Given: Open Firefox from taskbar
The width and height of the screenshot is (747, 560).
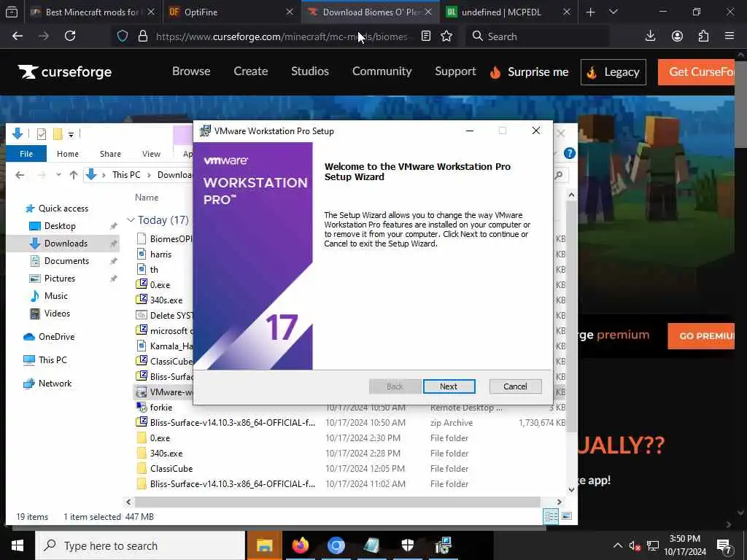Looking at the screenshot, I should 300,545.
